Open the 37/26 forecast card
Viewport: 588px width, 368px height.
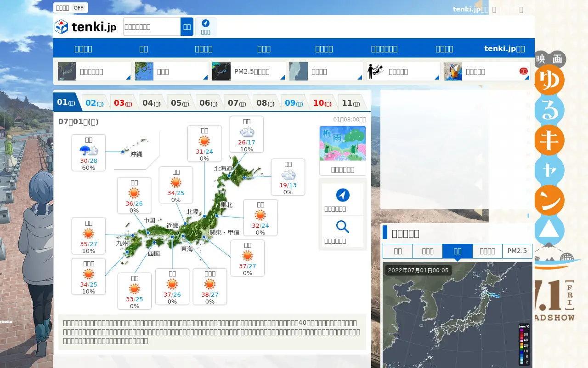172,287
